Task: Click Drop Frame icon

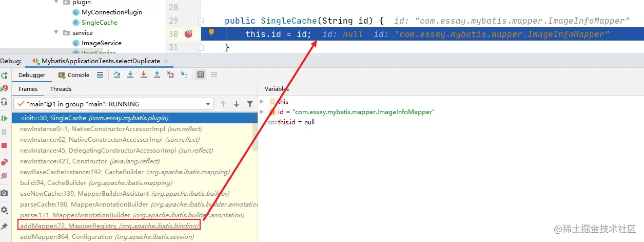Action: pyautogui.click(x=170, y=75)
